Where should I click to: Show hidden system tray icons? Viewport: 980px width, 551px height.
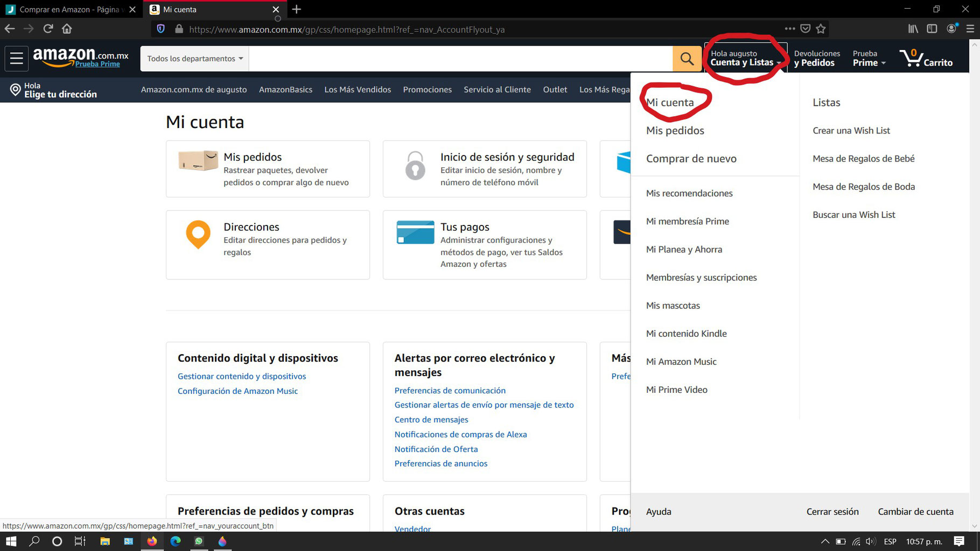[x=825, y=541]
